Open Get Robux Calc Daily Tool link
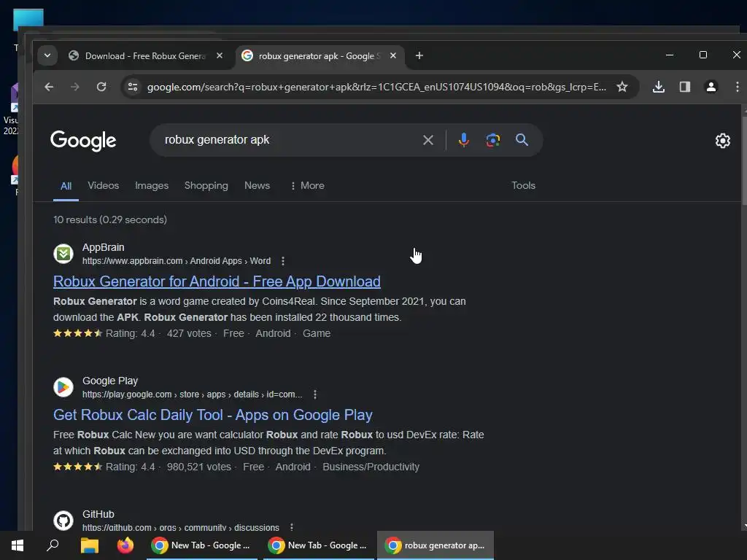This screenshot has height=560, width=747. [212, 415]
